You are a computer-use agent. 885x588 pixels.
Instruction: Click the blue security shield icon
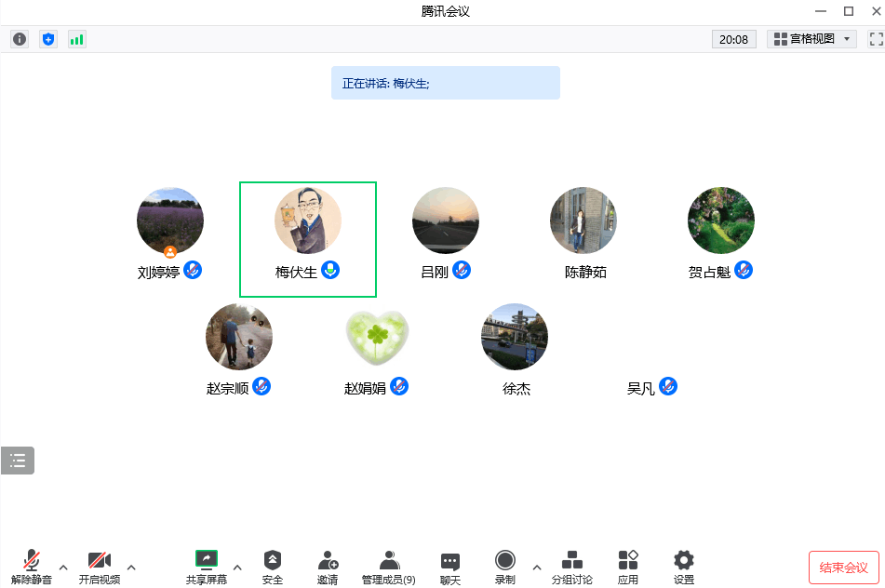tap(48, 39)
